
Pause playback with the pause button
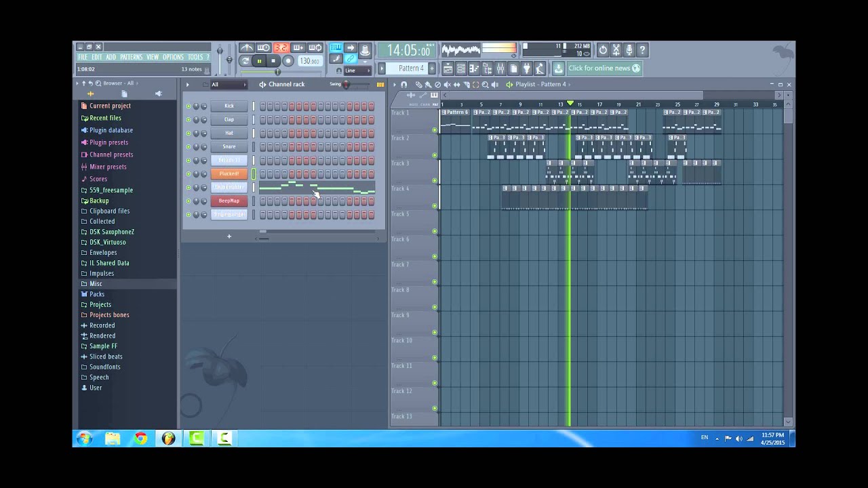pyautogui.click(x=259, y=61)
